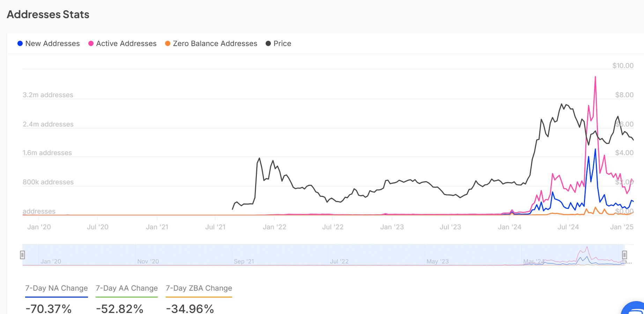Click the $10.00 price axis label
Screen dimensions: 644x314
(x=623, y=66)
